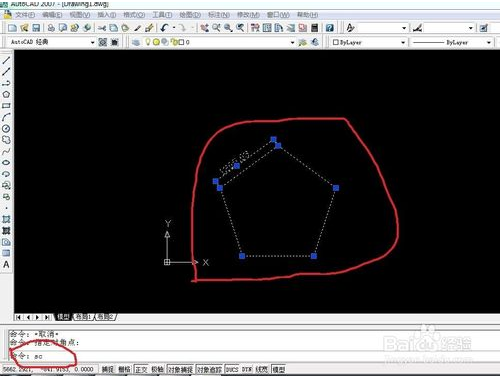Screen dimensions: 500x376
Task: Toggle 对象捕捉 (Object Snap) in the status bar
Action: 180,369
